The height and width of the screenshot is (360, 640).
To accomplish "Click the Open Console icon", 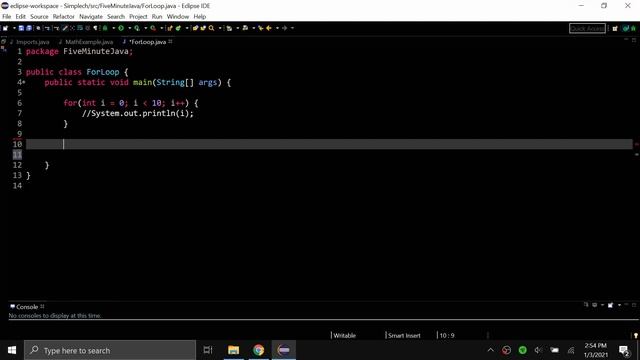I will (610, 304).
